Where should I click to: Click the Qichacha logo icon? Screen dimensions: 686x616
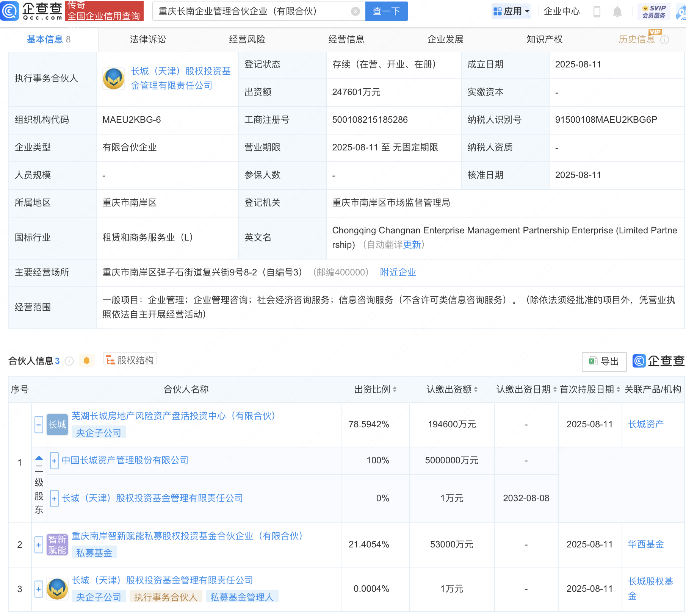[x=9, y=11]
